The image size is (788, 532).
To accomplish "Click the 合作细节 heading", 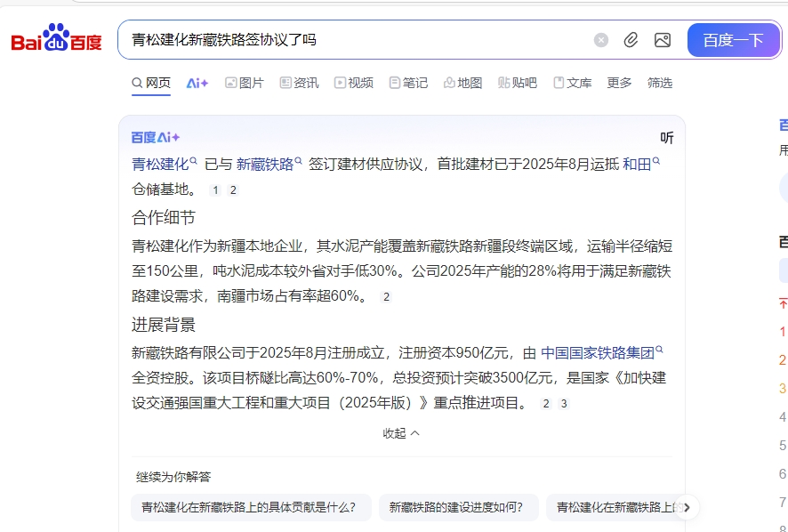I will 164,218.
